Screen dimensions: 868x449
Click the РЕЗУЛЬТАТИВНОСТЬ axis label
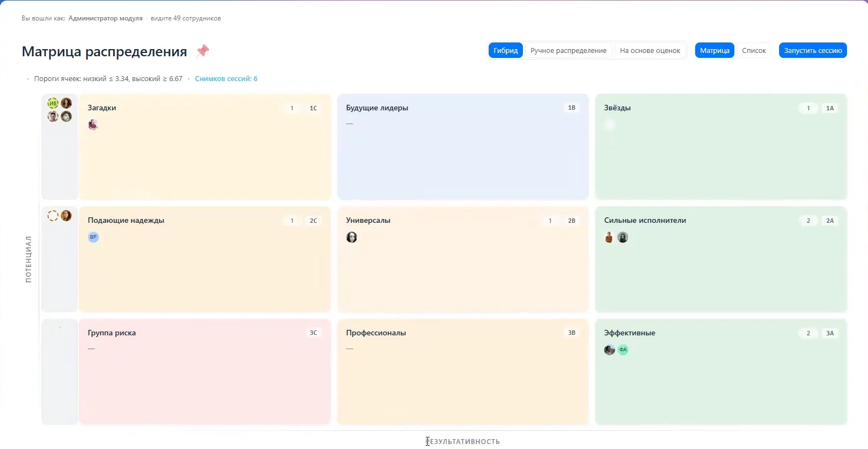coord(463,442)
